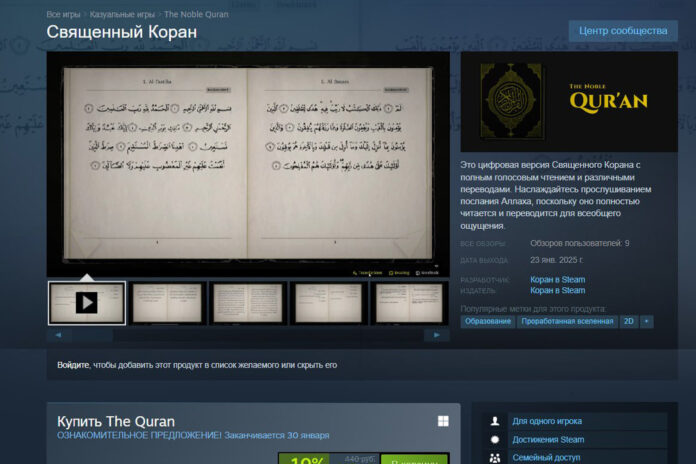The image size is (696, 464).
Task: Click the Образование tag
Action: (x=488, y=322)
